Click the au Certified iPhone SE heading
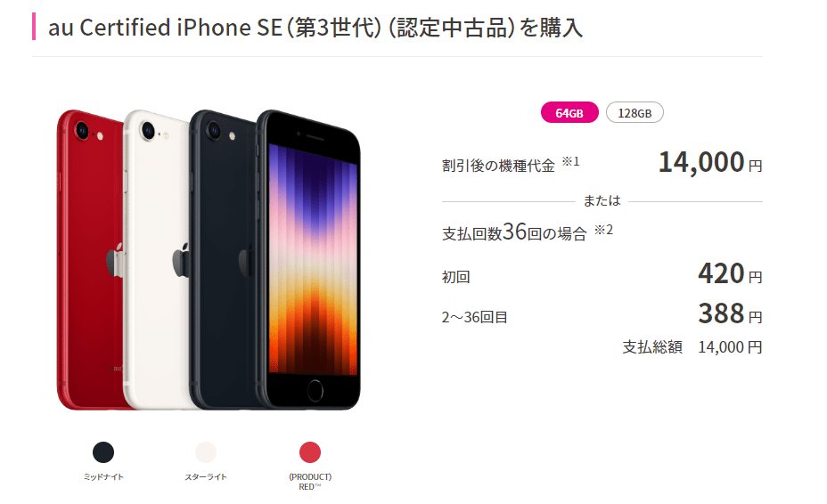 coord(315,28)
